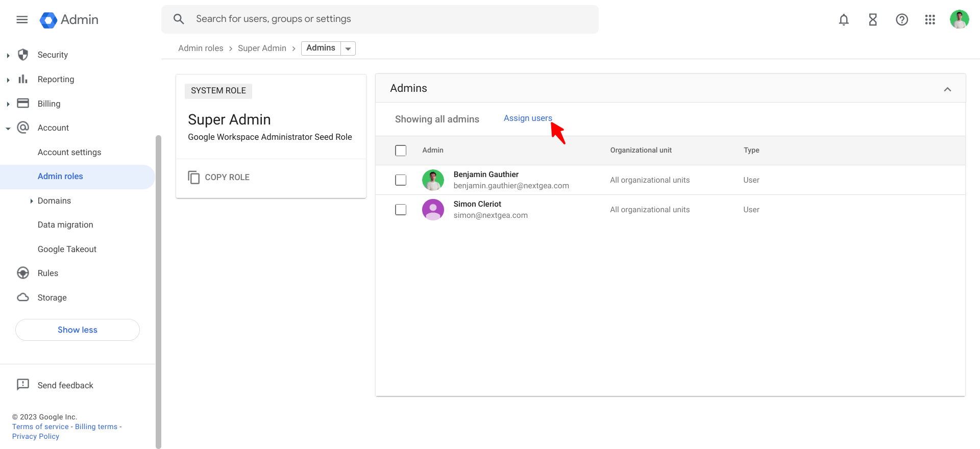Click the Security shield icon
This screenshot has width=980, height=449.
click(23, 55)
